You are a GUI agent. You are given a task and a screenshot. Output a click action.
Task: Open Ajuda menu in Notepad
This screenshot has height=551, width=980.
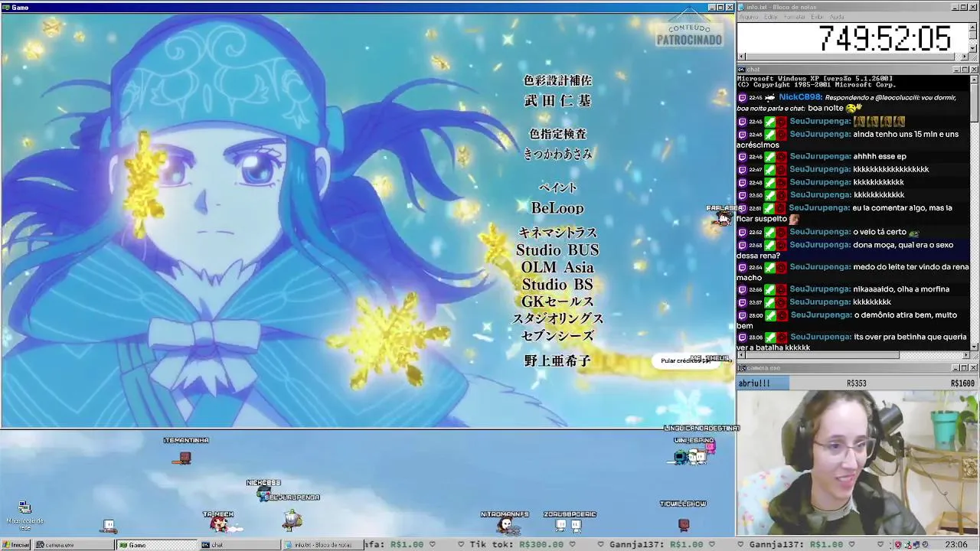coord(837,17)
